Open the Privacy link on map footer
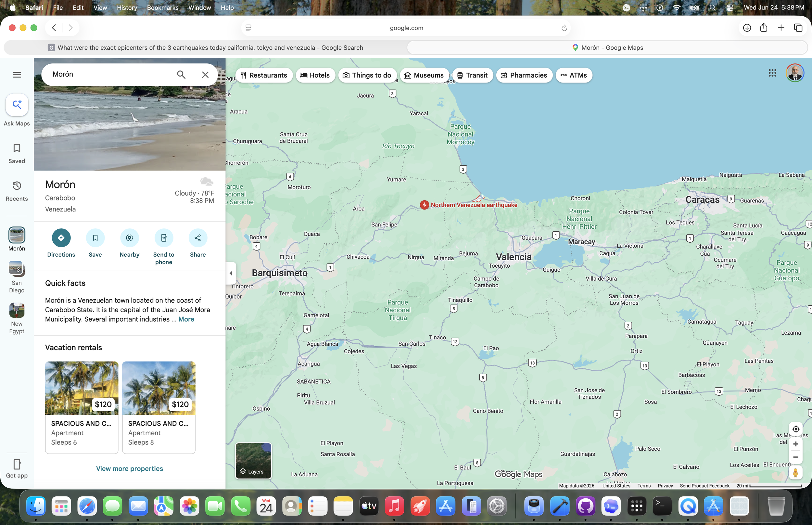Screen dimensions: 812x525 665,486
